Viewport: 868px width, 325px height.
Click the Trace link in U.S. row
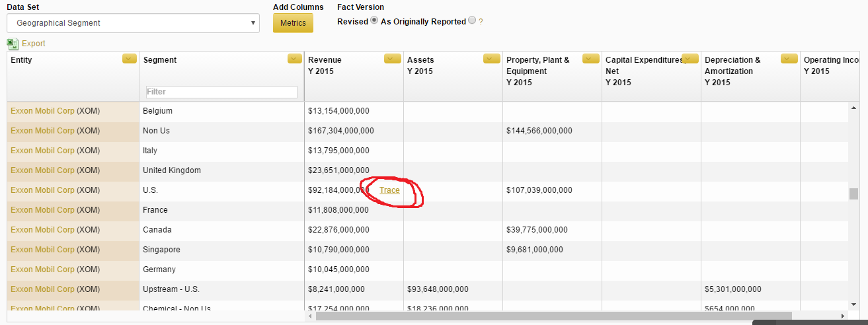[x=389, y=190]
